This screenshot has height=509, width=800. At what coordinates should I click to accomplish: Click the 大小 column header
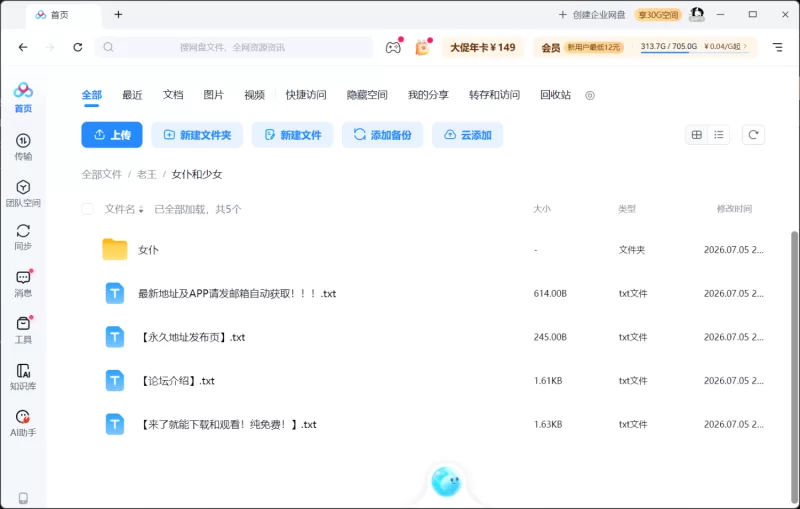pos(542,209)
